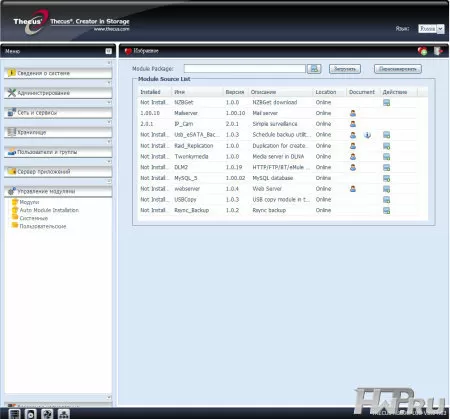Open Модули tree item
450x419 pixels.
[x=29, y=202]
